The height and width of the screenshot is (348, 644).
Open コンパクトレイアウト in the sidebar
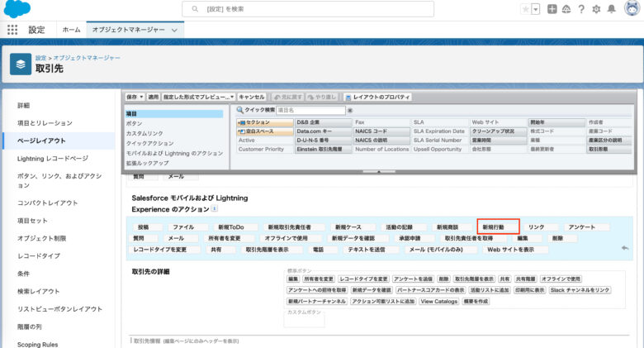click(48, 203)
